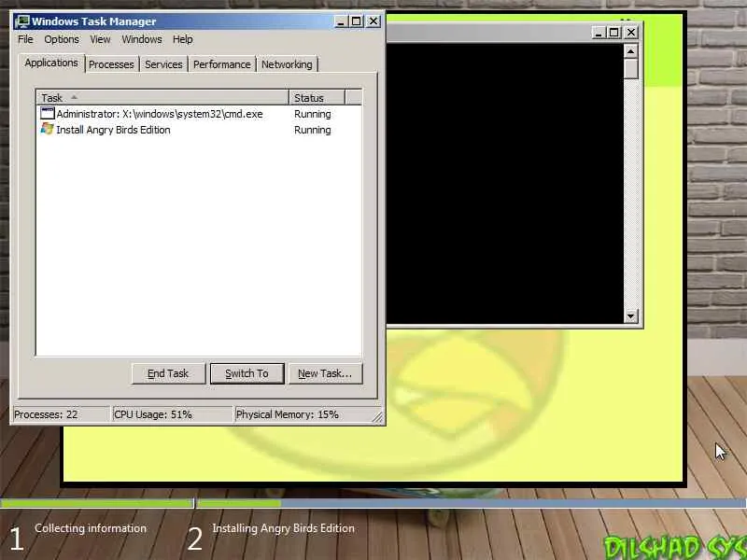Close the Windows Task Manager window
Viewport: 747px width, 560px height.
[x=373, y=21]
